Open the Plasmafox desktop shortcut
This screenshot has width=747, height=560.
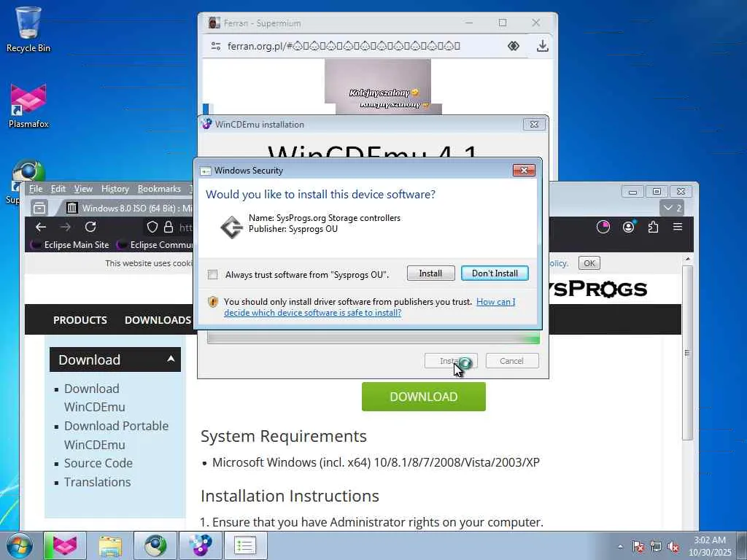coord(28,106)
